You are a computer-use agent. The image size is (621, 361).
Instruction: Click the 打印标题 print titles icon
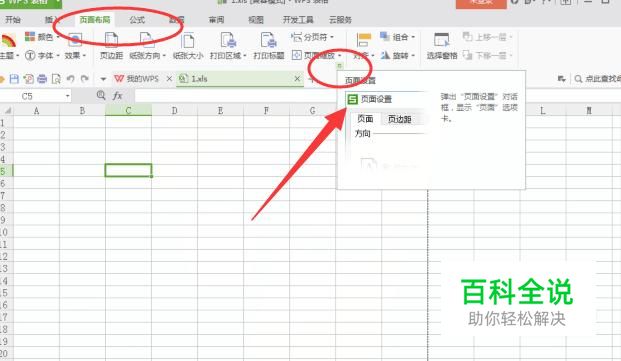pos(269,41)
